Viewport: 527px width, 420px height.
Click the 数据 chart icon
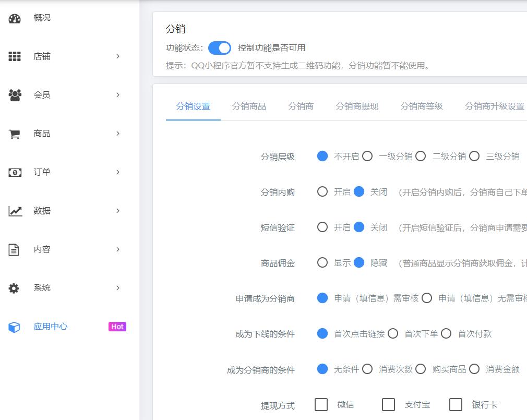15,211
